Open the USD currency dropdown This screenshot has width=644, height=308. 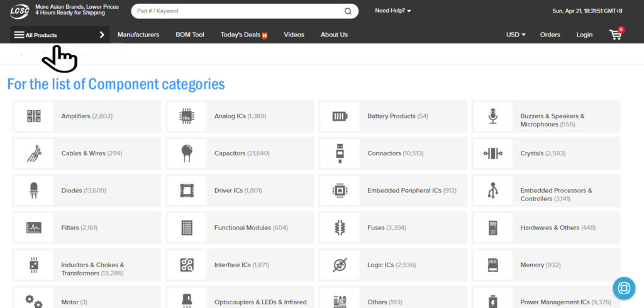coord(516,35)
